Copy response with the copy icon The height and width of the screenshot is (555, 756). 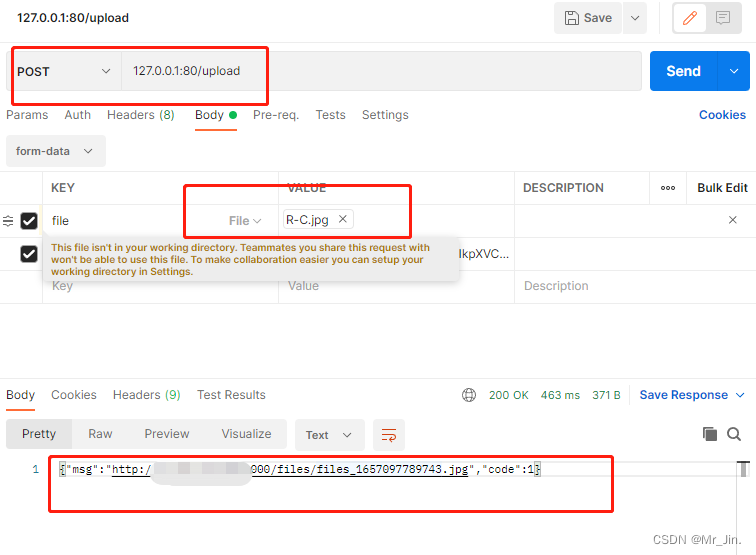(x=710, y=434)
